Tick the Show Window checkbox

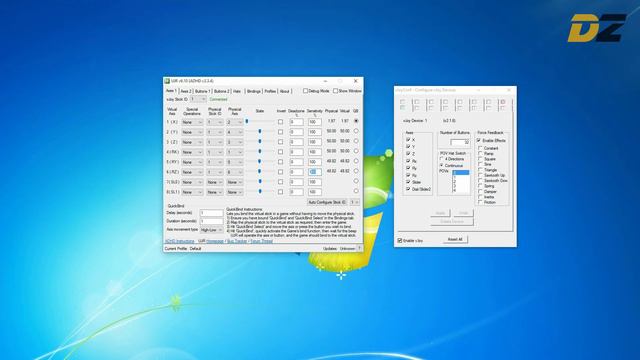click(x=335, y=91)
